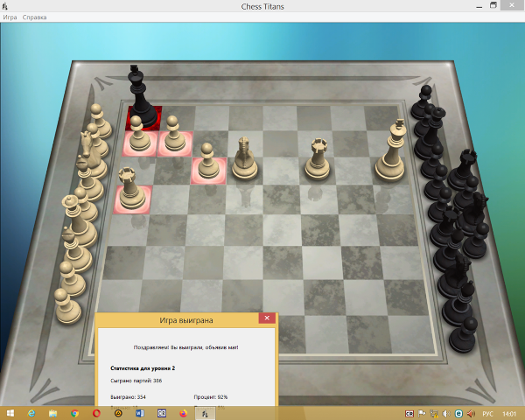The width and height of the screenshot is (525, 420).
Task: Switch to Microsoft Word in the taskbar
Action: coord(139,412)
